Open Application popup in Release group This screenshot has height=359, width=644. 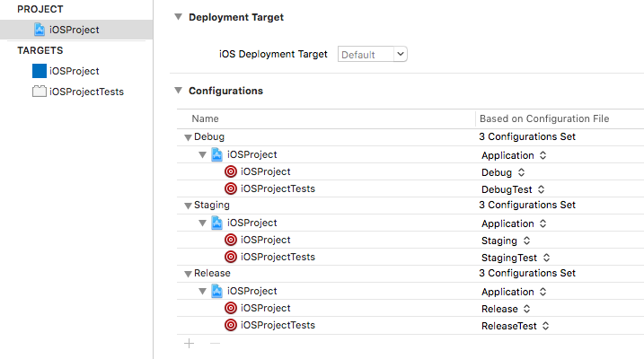pos(514,292)
